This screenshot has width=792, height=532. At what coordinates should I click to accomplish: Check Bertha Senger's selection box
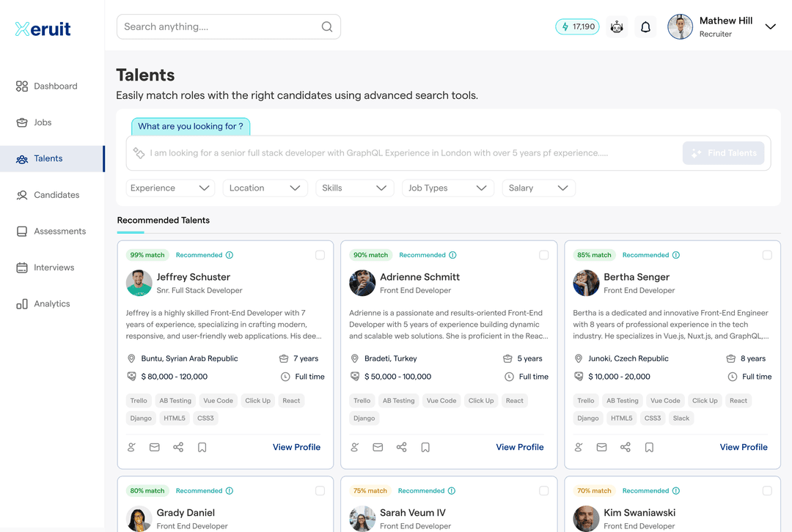click(x=767, y=255)
